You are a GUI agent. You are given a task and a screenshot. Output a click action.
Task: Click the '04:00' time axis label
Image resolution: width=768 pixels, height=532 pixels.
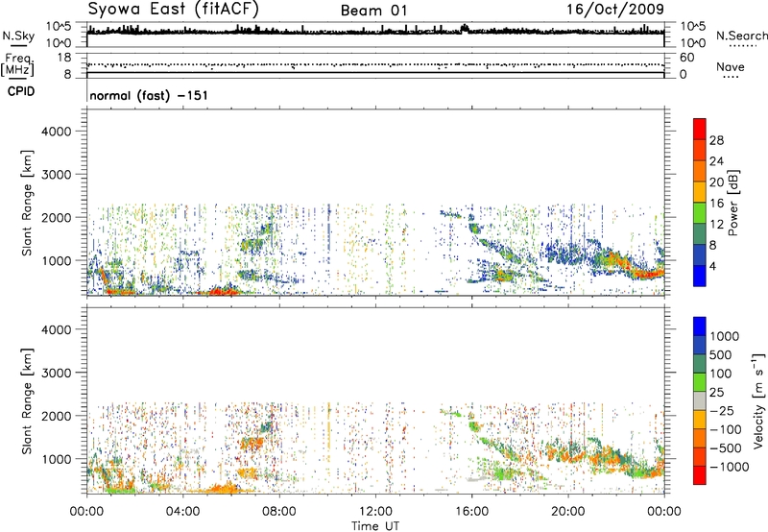pos(183,512)
